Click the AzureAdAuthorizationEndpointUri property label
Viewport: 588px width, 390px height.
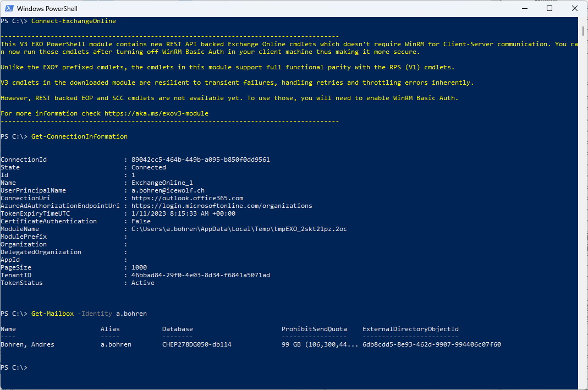point(60,206)
